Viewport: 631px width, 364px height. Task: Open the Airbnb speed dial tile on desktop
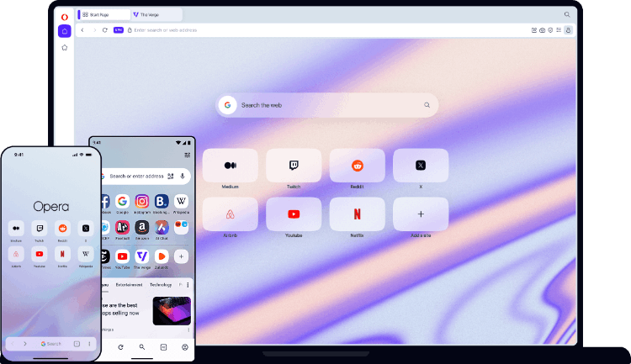[x=230, y=214]
